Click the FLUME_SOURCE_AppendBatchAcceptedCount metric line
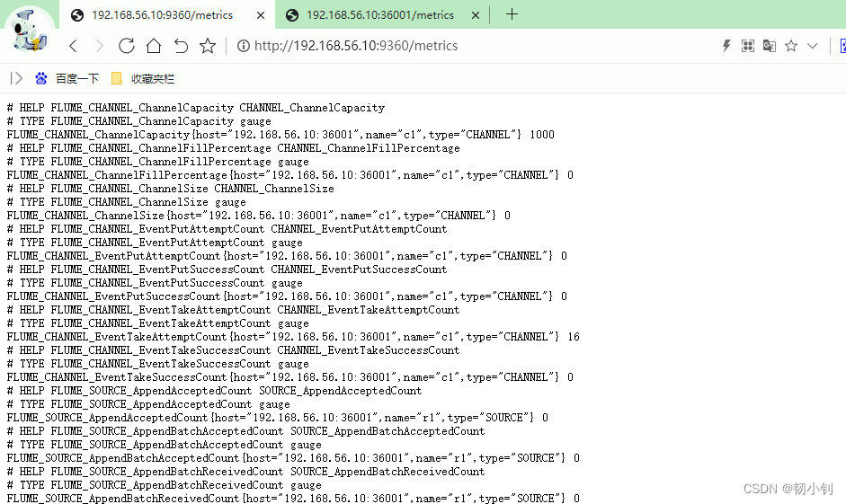This screenshot has height=504, width=846. tap(293, 458)
